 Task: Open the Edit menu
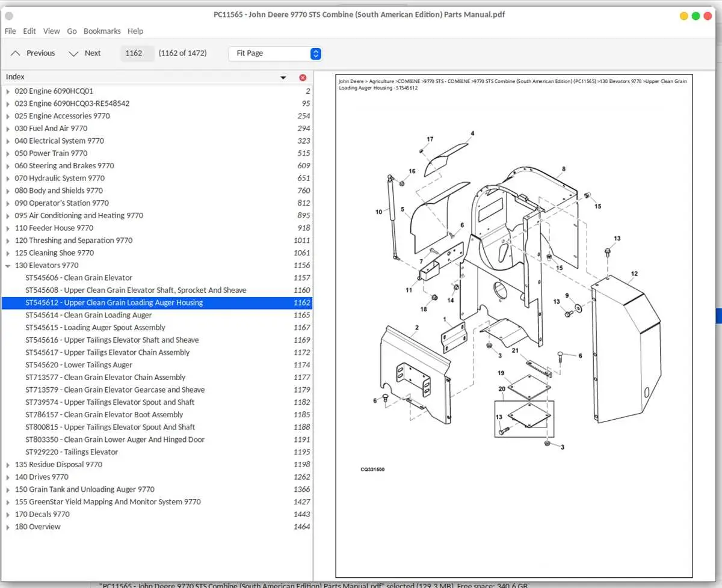29,31
